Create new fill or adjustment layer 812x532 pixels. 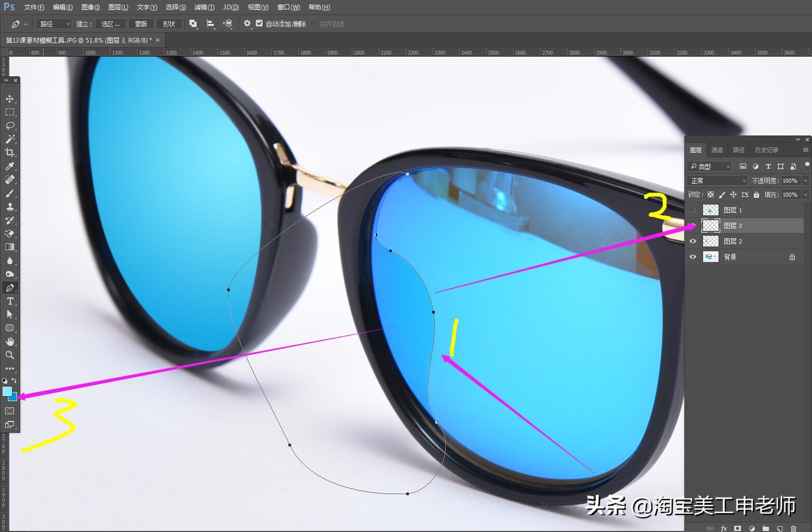pos(751,528)
